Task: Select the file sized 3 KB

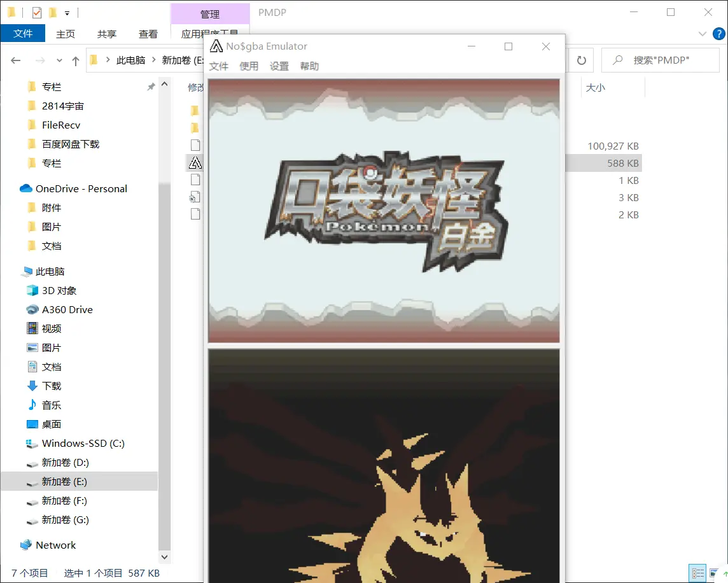Action: pyautogui.click(x=628, y=197)
